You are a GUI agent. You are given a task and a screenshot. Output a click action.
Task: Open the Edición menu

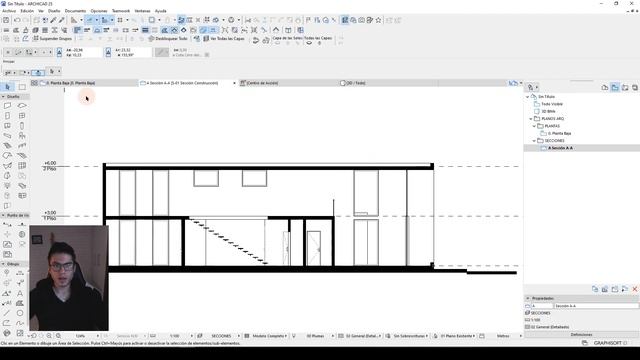(27, 11)
